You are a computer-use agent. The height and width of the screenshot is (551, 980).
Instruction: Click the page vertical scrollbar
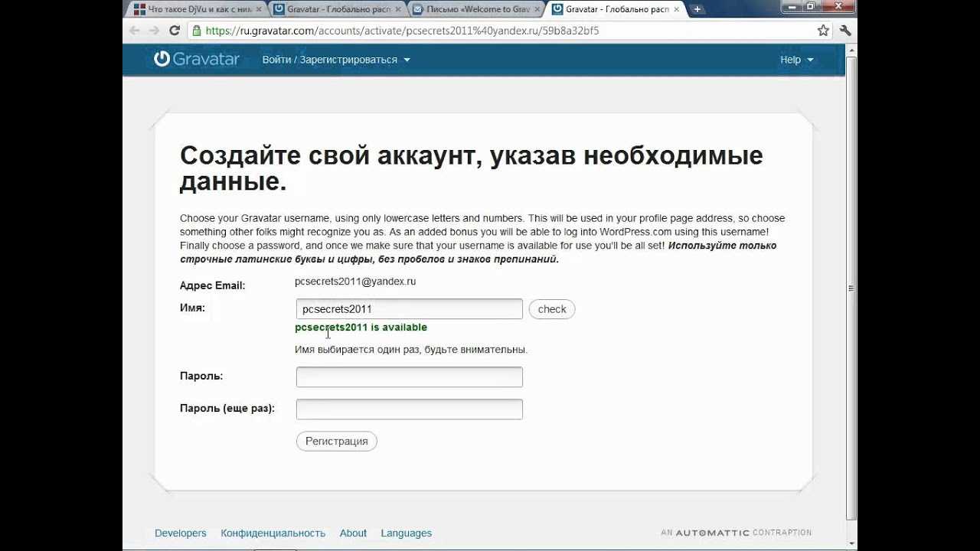tap(851, 289)
